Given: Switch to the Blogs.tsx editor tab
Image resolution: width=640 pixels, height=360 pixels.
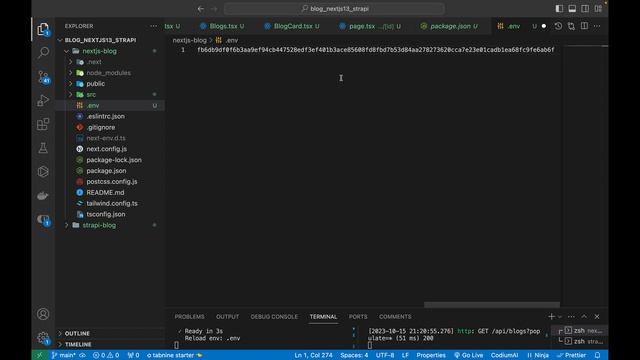Looking at the screenshot, I should click(x=222, y=26).
